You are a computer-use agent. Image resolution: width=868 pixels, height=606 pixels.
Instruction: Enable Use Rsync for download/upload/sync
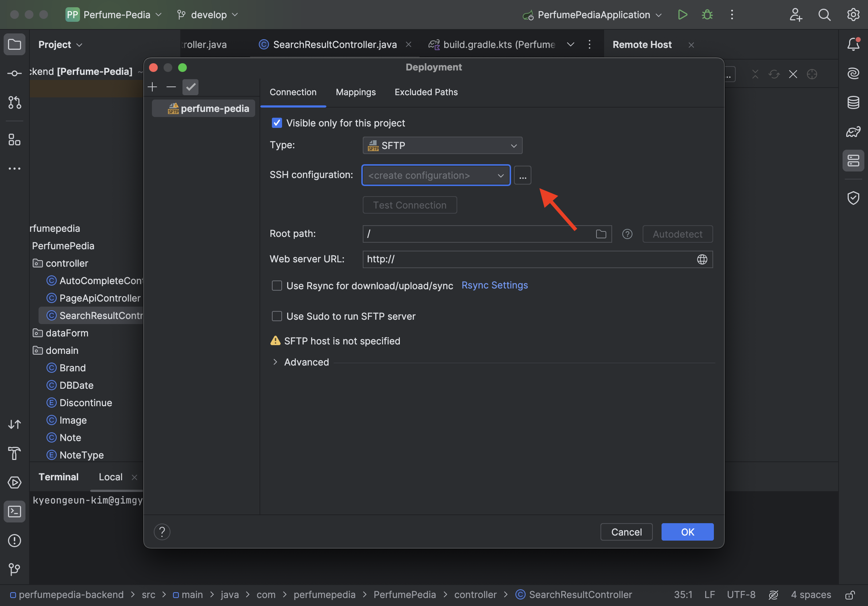(x=277, y=286)
